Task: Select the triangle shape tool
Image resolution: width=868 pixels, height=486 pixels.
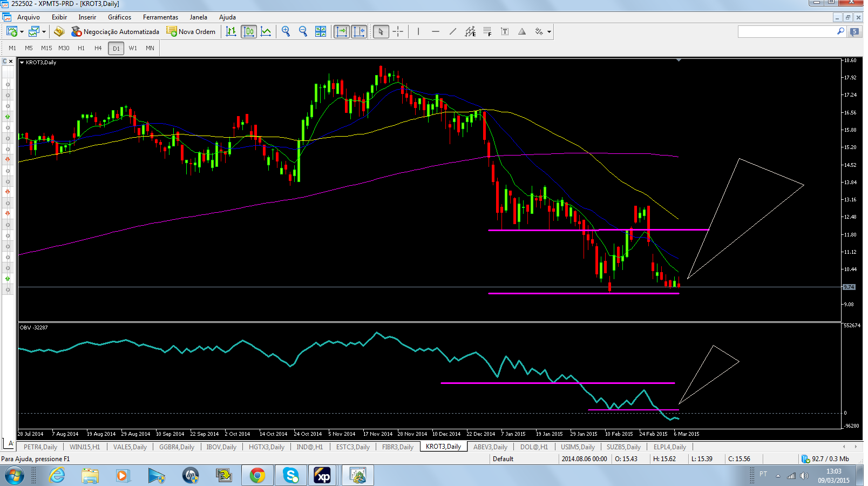Action: pos(522,32)
